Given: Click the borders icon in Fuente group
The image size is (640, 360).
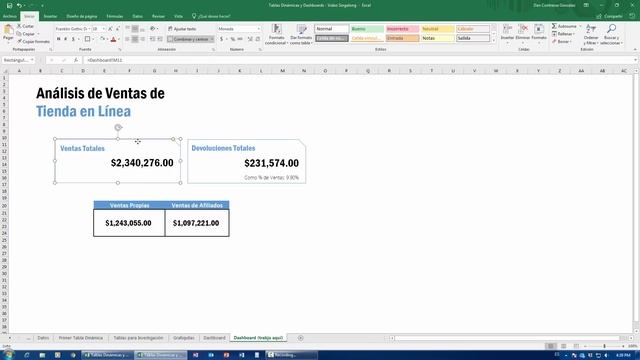Looking at the screenshot, I should tap(87, 39).
